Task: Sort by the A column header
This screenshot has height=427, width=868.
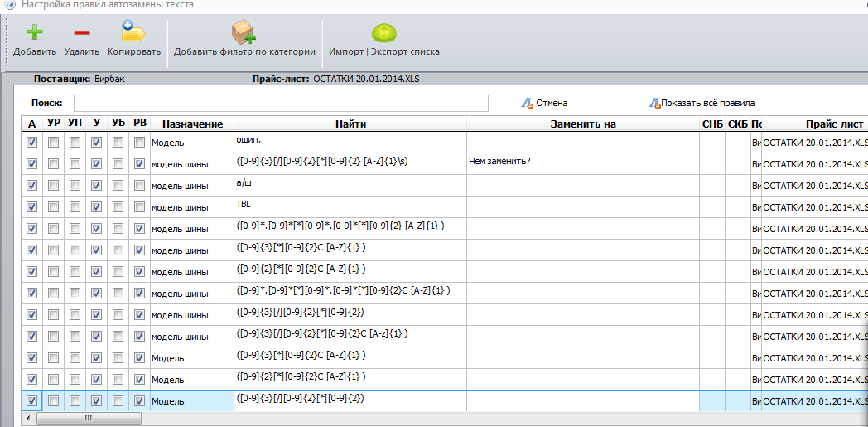Action: [x=31, y=124]
